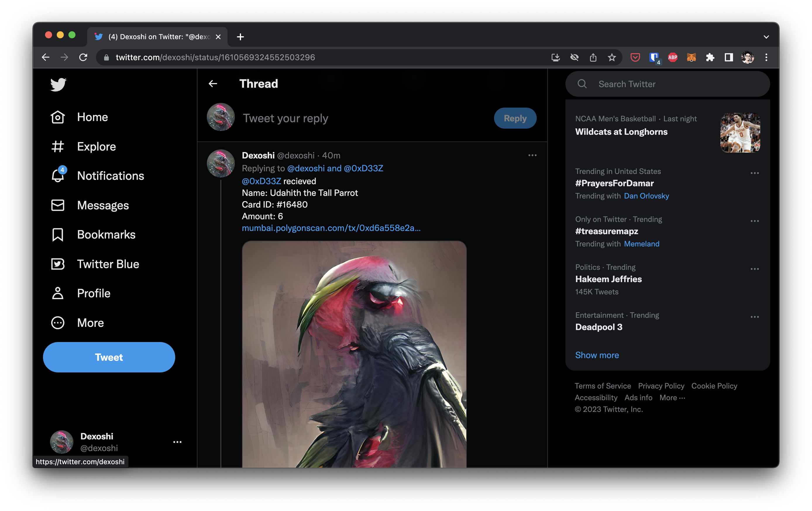812x511 pixels.
Task: Click the Messages envelope icon
Action: click(58, 205)
